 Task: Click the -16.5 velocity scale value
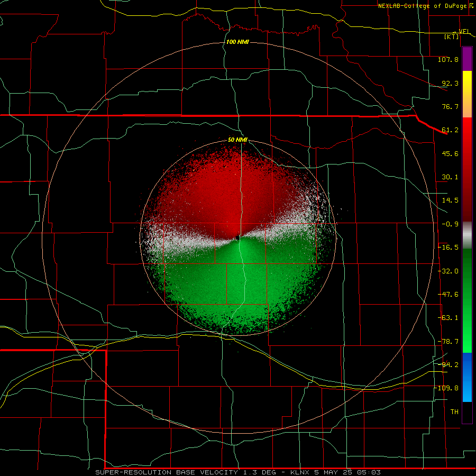tap(448, 248)
